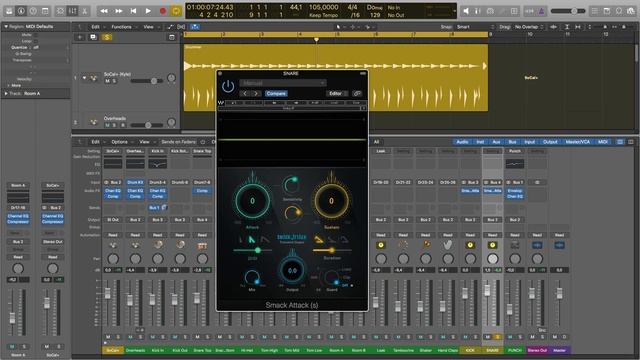This screenshot has width=640, height=360.
Task: Open the Editor view dropdown in plugin
Action: pos(337,93)
